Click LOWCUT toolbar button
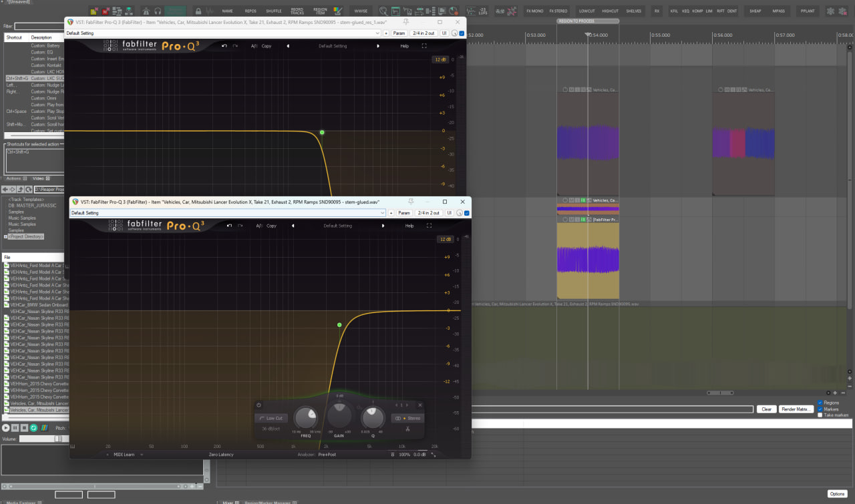The image size is (855, 504). click(586, 11)
